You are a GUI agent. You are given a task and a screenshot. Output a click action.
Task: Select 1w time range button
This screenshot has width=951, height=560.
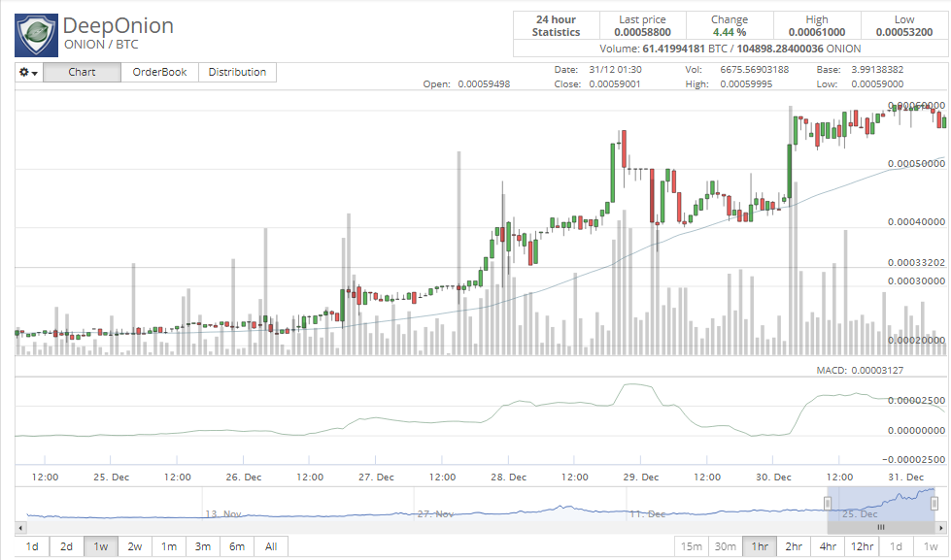pos(101,546)
